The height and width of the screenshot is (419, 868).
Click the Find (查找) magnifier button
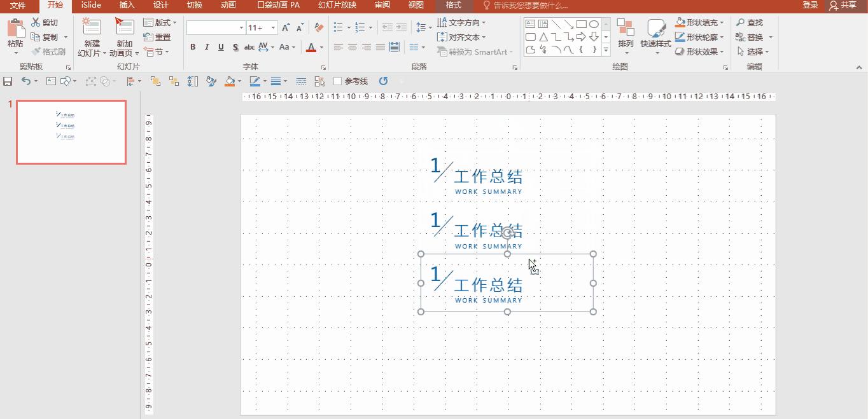coord(750,22)
